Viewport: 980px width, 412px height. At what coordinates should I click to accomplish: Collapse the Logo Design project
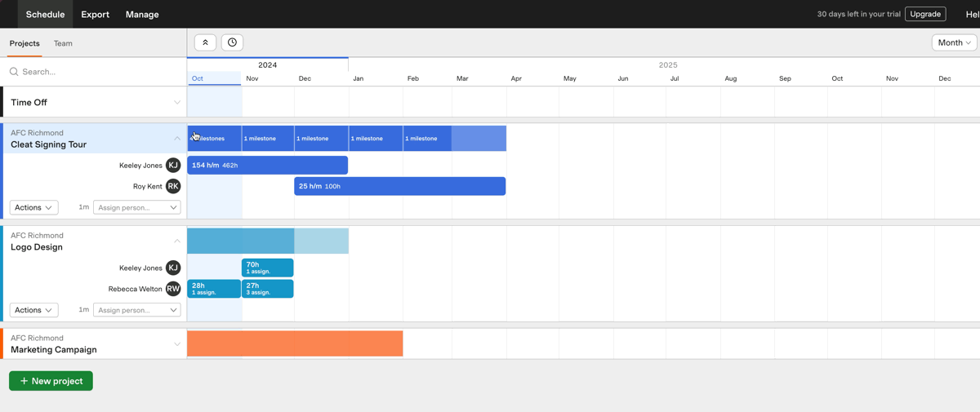point(177,241)
